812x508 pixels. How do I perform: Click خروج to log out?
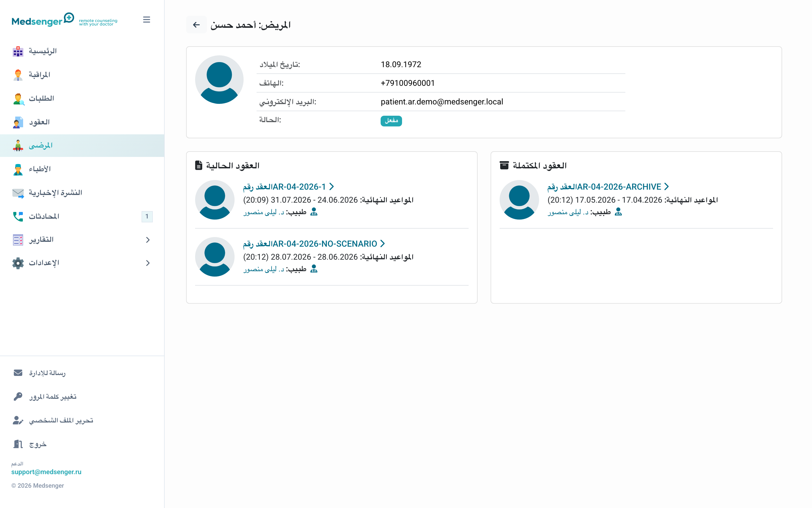(x=37, y=444)
